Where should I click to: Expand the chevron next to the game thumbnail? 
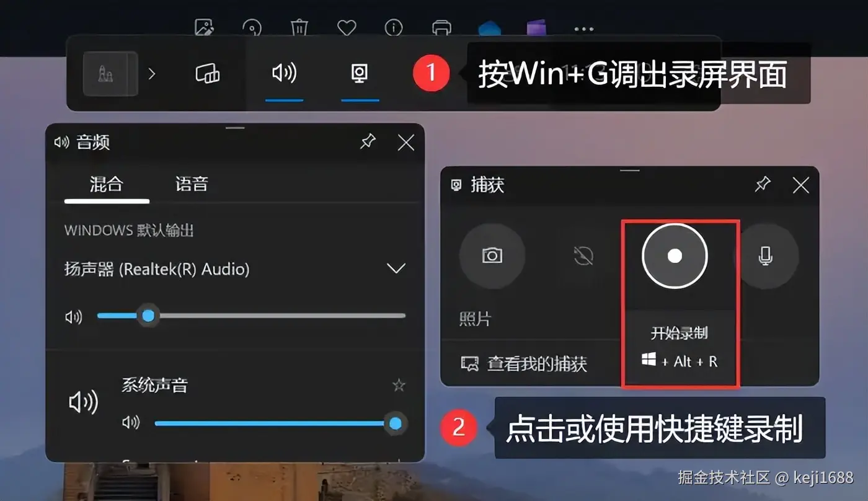pyautogui.click(x=152, y=74)
